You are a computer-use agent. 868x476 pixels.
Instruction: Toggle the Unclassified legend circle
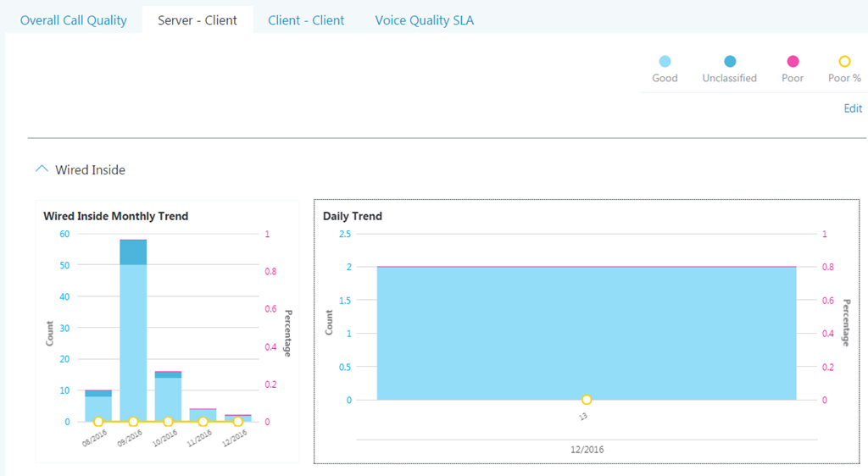tap(729, 61)
